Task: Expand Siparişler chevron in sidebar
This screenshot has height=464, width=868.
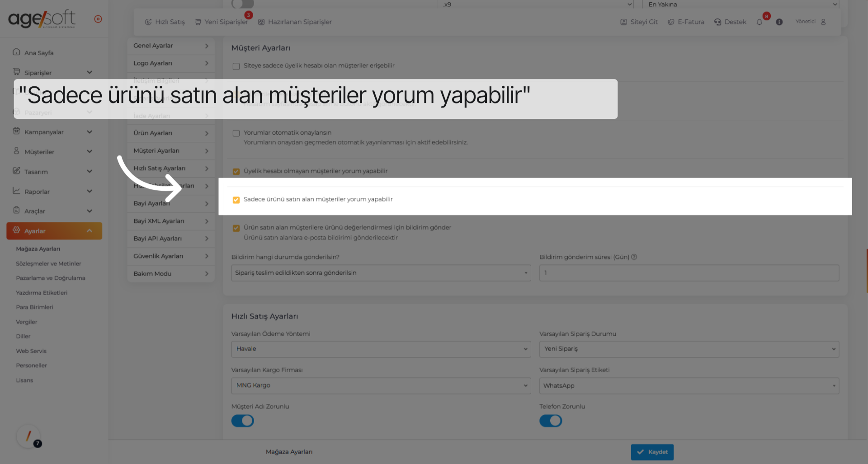Action: (90, 72)
